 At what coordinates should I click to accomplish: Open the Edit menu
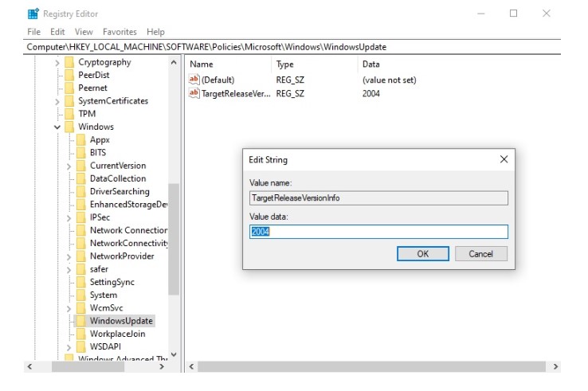[x=57, y=32]
